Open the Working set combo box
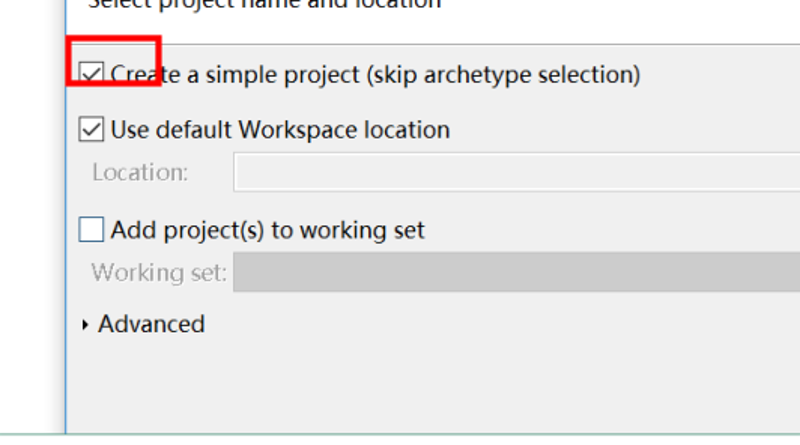This screenshot has height=445, width=800. (516, 272)
